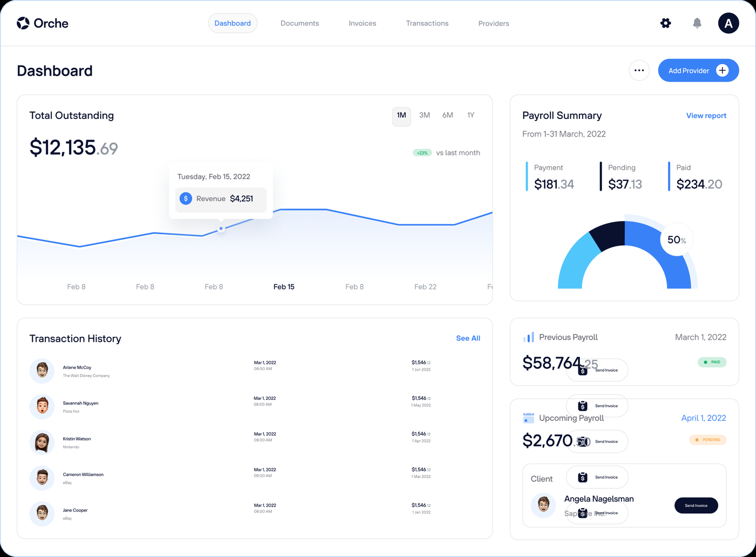Screen dimensions: 756x557
Task: Click the +23% growth badge
Action: [x=422, y=153]
